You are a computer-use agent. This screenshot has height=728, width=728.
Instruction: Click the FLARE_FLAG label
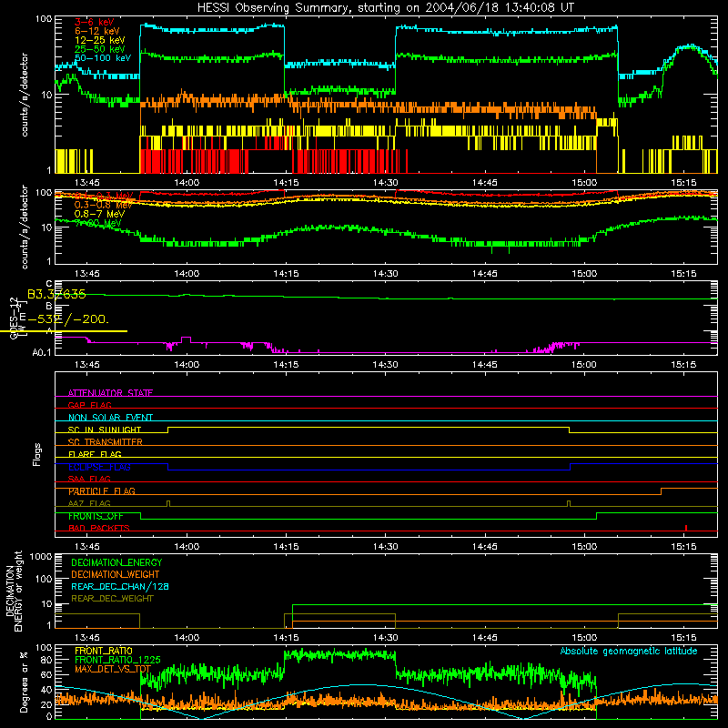click(x=95, y=454)
